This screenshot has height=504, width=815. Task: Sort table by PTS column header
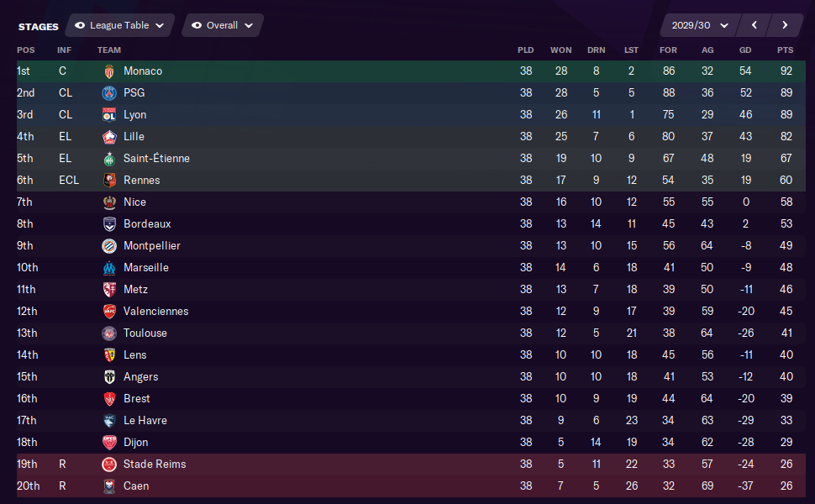pyautogui.click(x=785, y=50)
